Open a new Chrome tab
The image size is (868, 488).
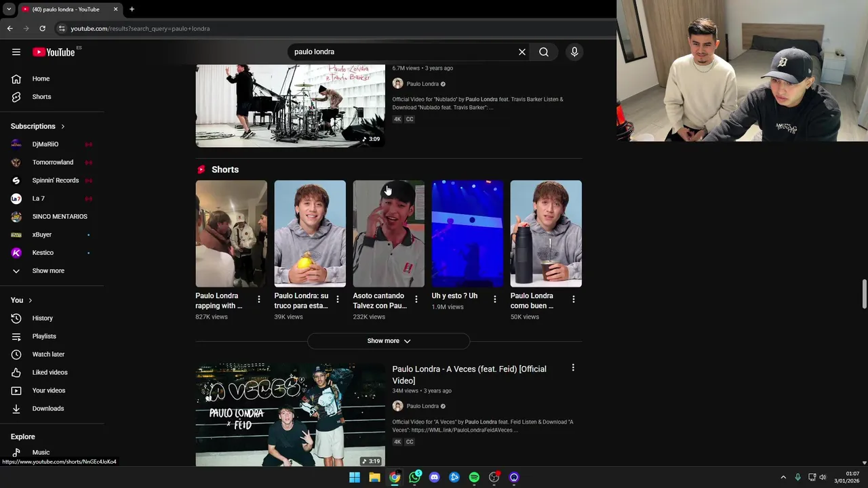132,9
